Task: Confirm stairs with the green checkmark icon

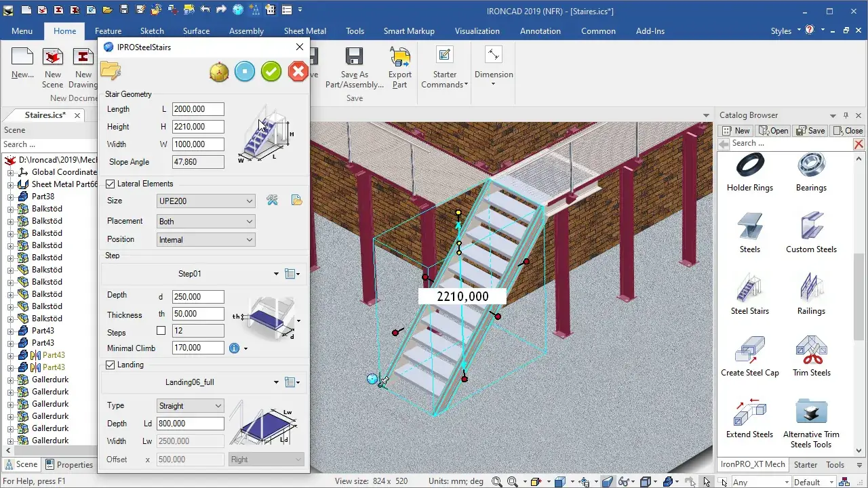Action: 271,72
